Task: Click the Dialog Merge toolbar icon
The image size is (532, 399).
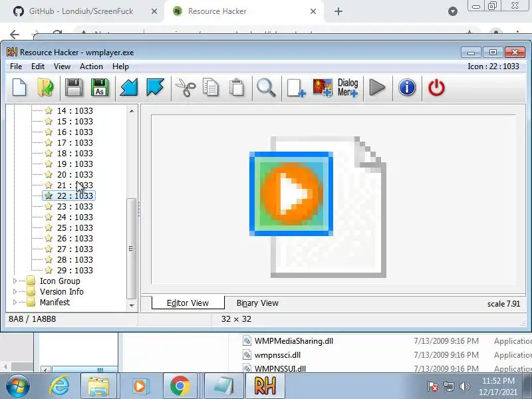Action: click(x=348, y=88)
